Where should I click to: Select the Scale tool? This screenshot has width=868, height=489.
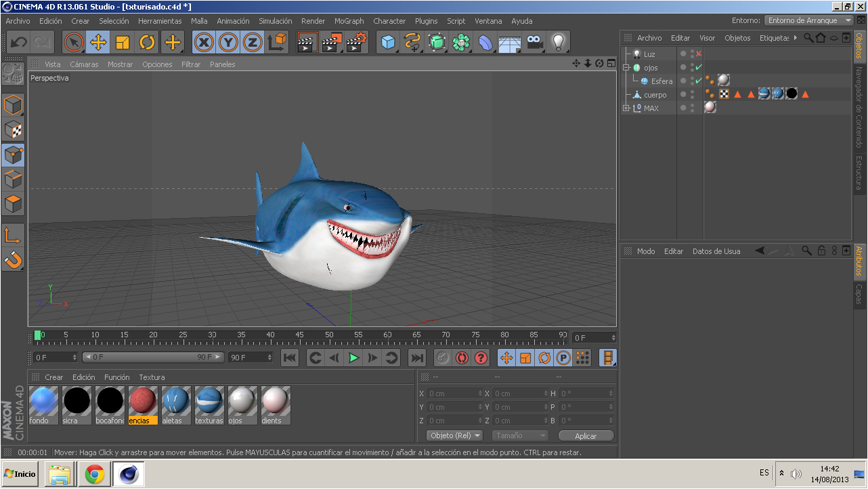[122, 42]
